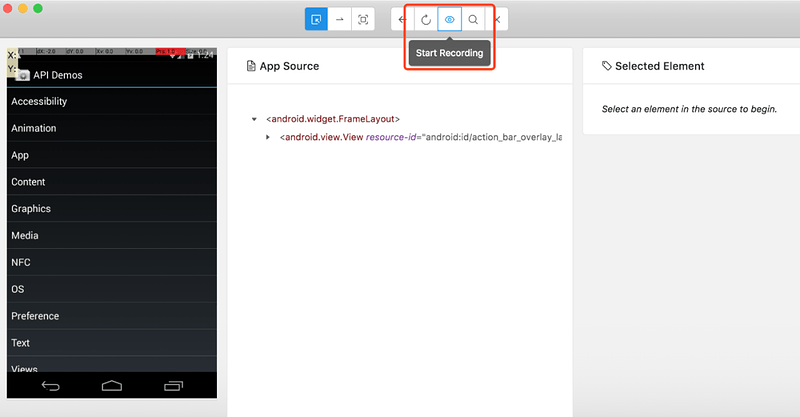The image size is (800, 417).
Task: Click the API Demos app icon
Action: 23,75
